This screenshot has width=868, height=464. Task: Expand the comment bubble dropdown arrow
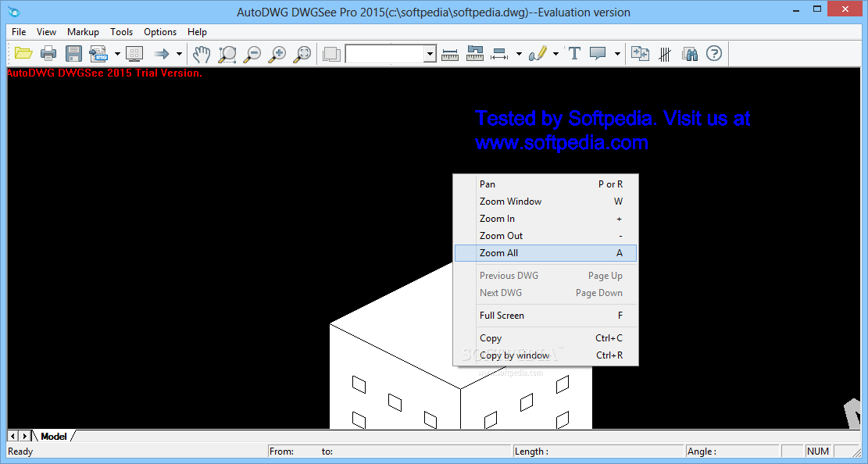pos(617,54)
